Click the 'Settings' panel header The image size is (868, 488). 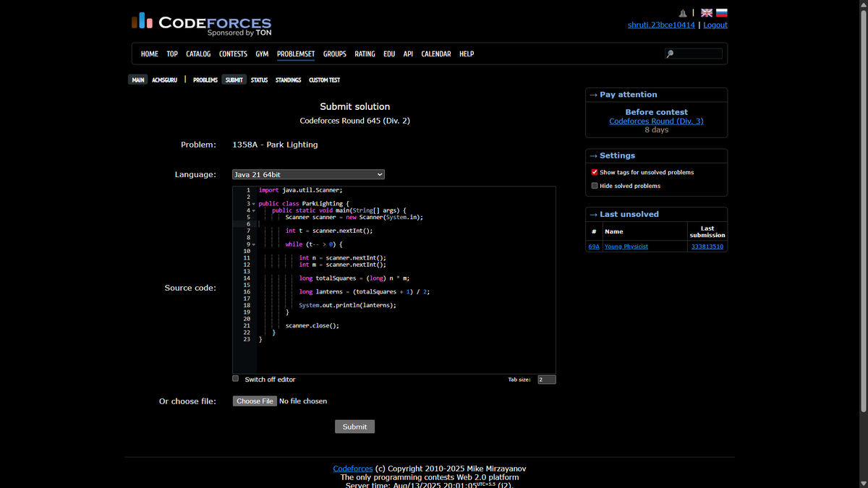click(656, 155)
